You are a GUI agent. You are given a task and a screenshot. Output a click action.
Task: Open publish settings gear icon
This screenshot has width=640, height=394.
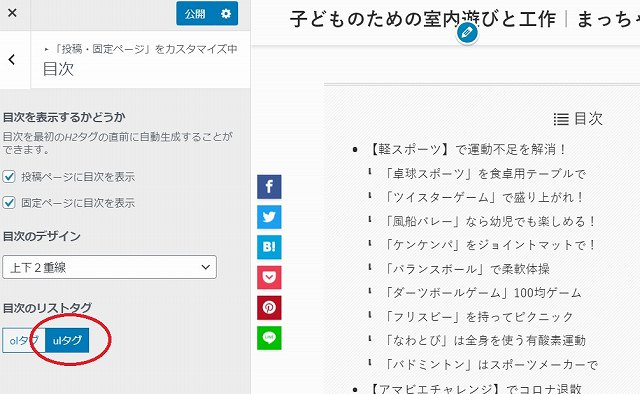click(226, 13)
